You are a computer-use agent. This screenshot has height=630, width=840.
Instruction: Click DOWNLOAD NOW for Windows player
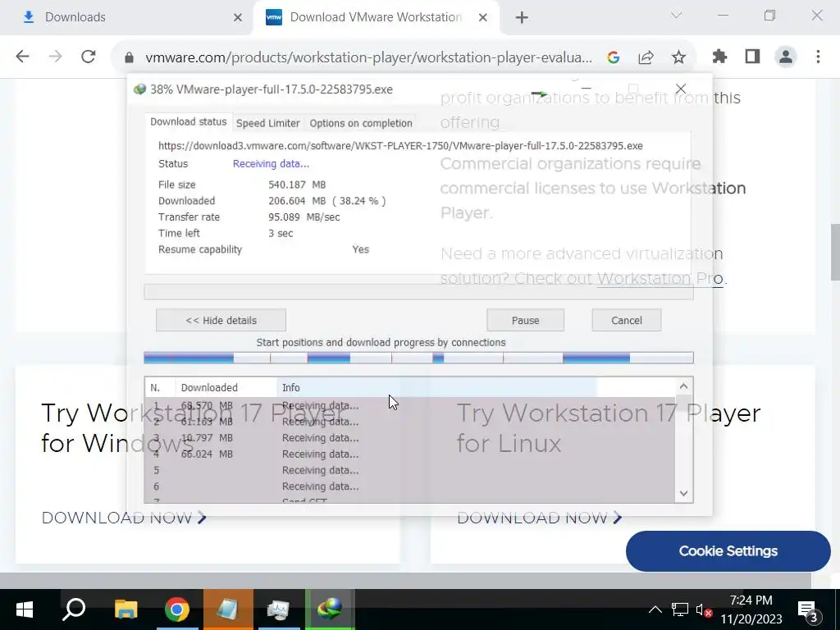pyautogui.click(x=124, y=518)
